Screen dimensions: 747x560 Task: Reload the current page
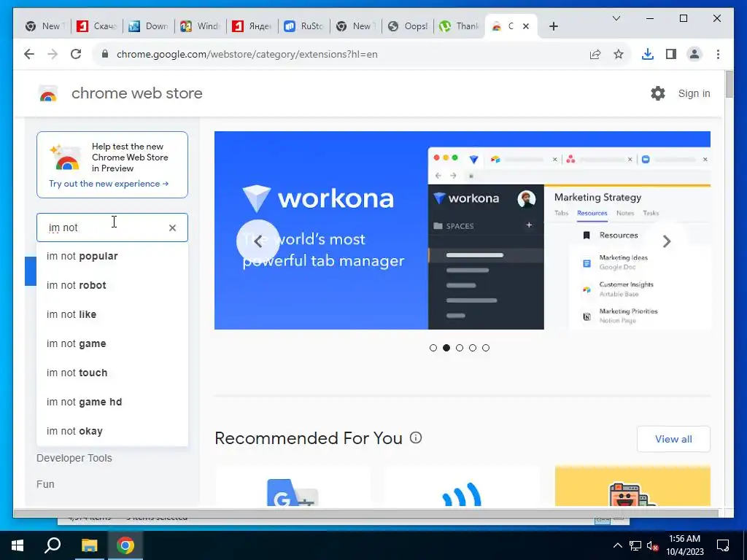pos(76,54)
